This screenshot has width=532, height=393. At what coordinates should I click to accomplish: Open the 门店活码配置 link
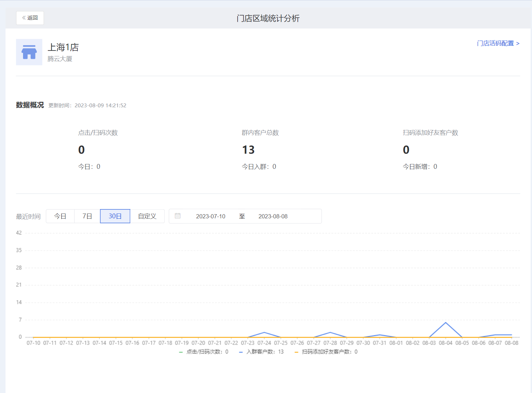coord(498,43)
